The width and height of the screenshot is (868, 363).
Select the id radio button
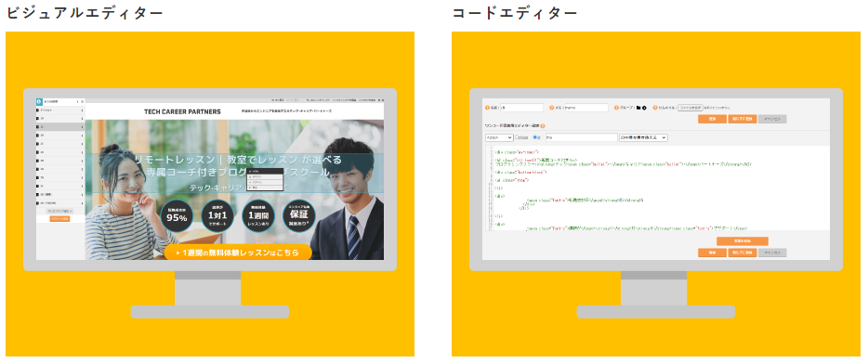point(534,137)
